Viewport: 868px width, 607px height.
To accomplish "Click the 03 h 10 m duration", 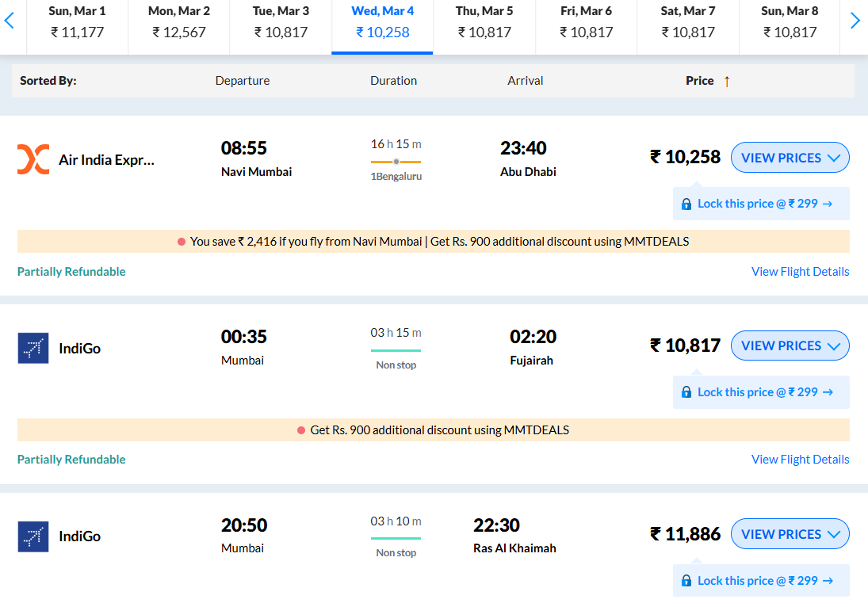I will click(x=396, y=521).
